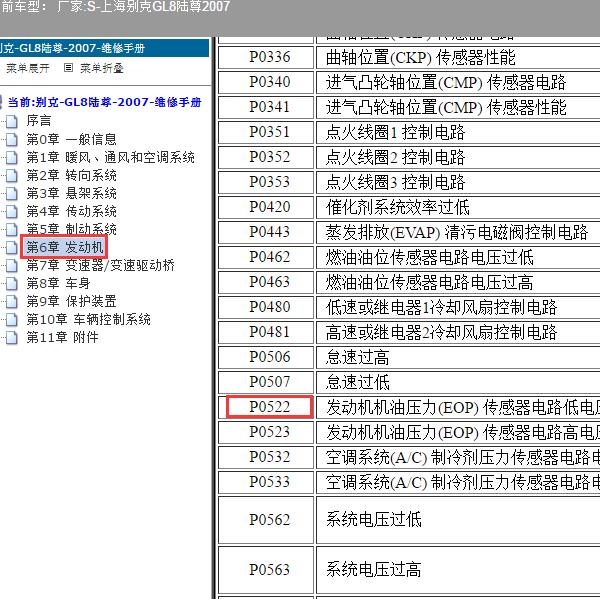This screenshot has width=600, height=599.
Task: Collapse all menus with 菜单折叠
Action: coord(102,68)
